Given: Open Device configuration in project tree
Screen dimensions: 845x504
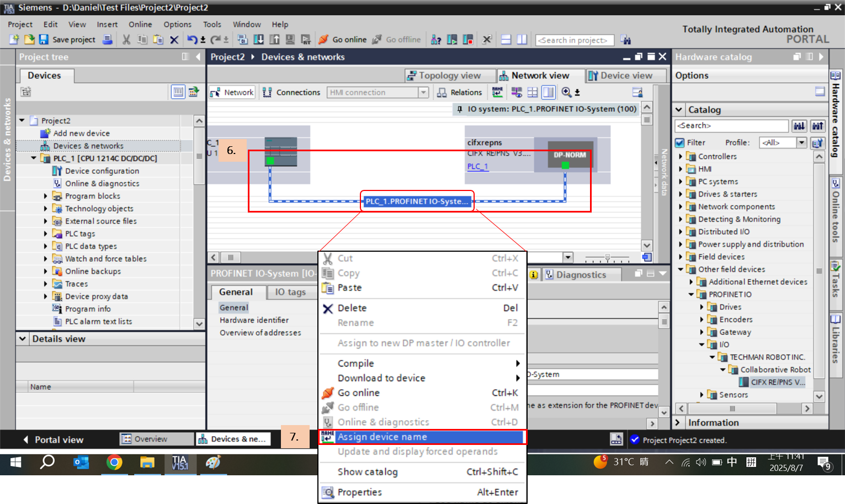Looking at the screenshot, I should click(102, 171).
